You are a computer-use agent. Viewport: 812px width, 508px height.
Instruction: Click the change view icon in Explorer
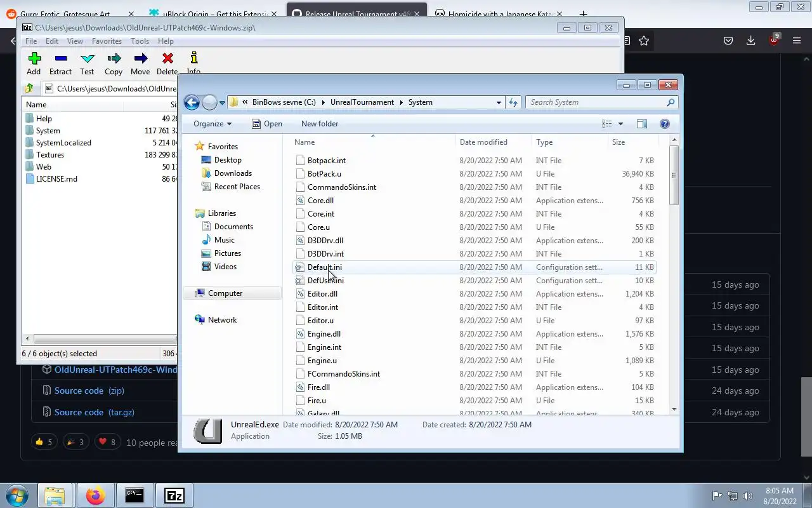point(607,124)
